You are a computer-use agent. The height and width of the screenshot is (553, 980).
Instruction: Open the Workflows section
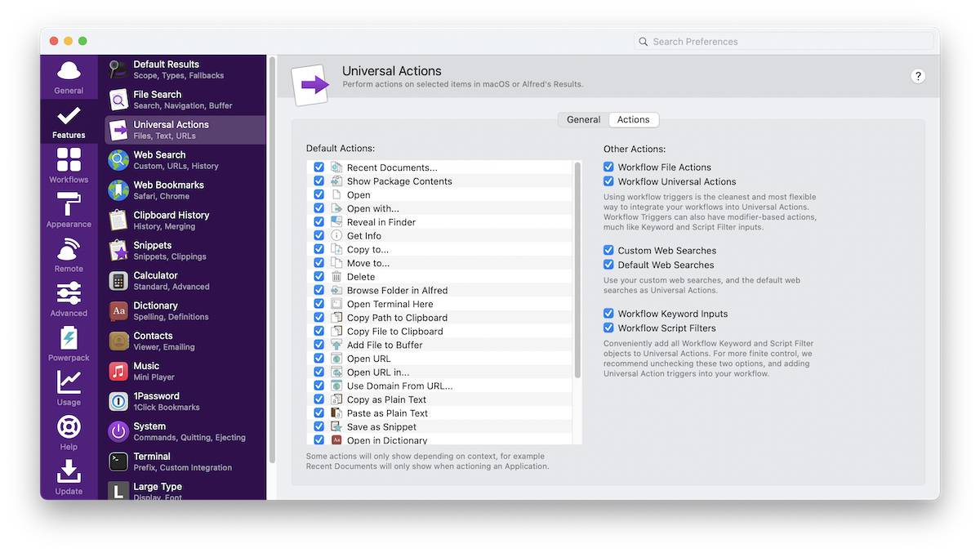pyautogui.click(x=69, y=166)
